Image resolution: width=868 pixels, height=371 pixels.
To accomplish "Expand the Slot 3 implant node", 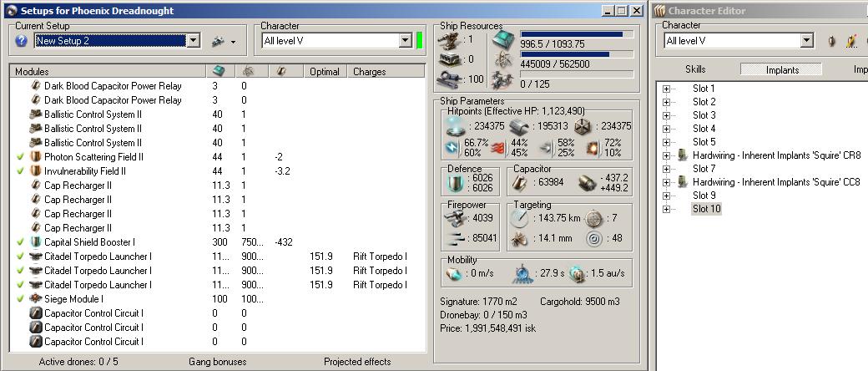I will 666,115.
